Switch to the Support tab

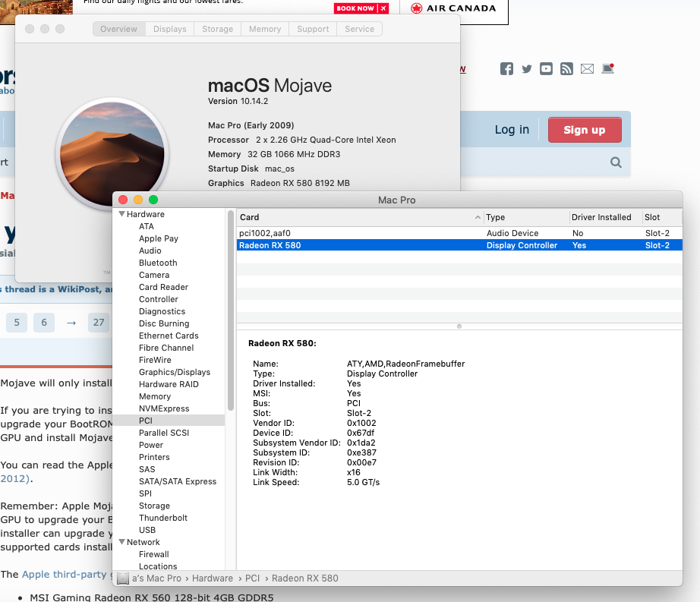313,29
